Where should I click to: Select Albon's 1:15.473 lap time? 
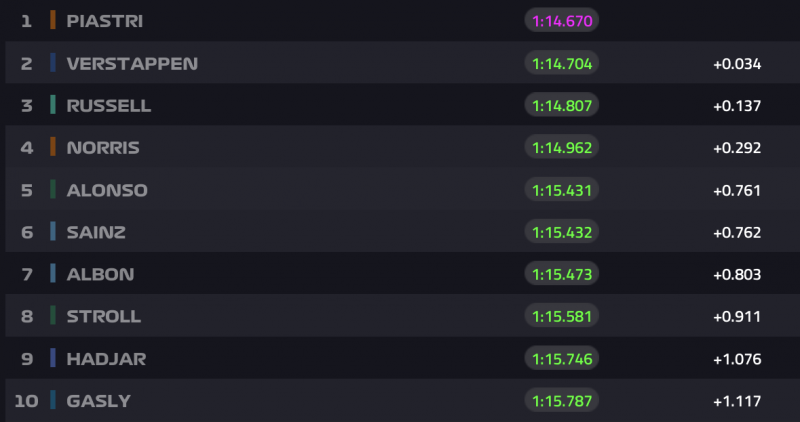561,274
